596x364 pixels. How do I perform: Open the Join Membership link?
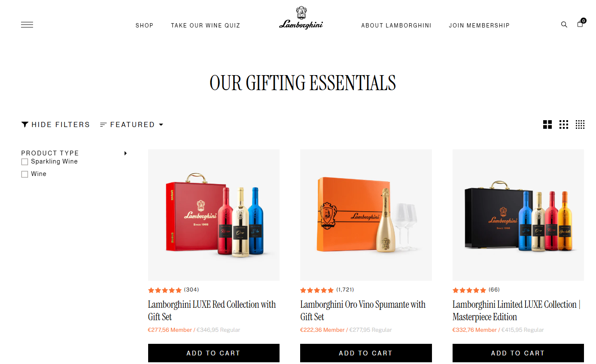click(x=479, y=25)
